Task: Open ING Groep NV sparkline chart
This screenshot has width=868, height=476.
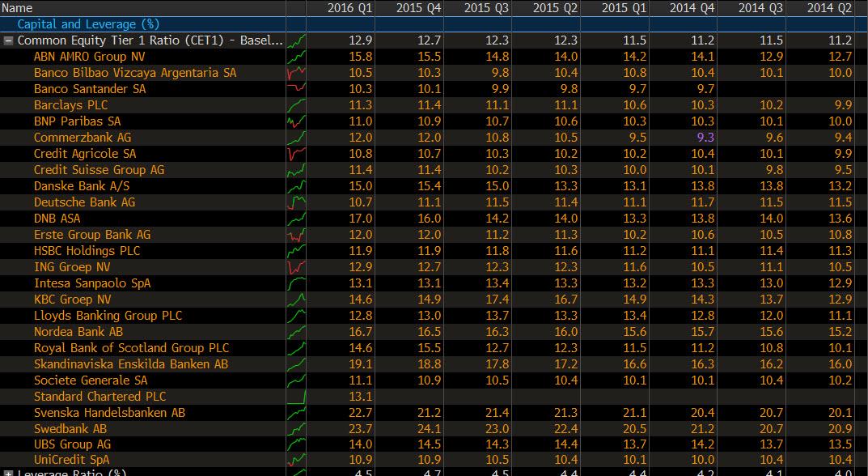Action: click(x=296, y=267)
